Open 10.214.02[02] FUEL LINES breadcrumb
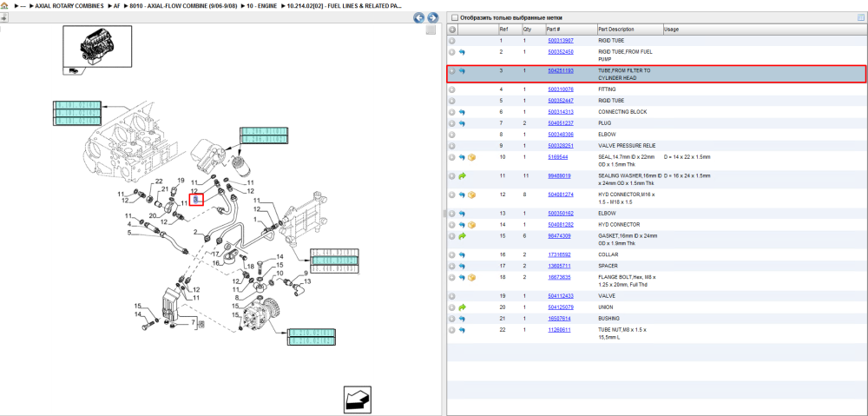Image resolution: width=868 pixels, height=416 pixels. coord(345,5)
